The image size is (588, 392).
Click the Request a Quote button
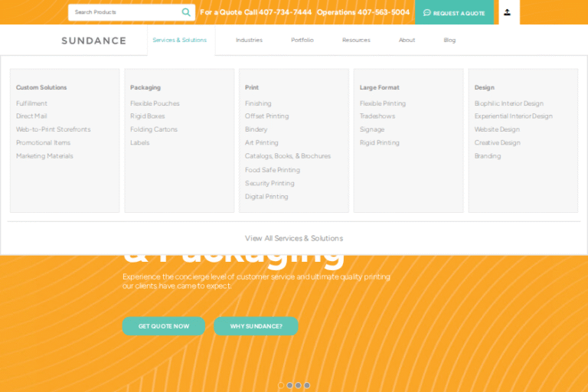pyautogui.click(x=454, y=13)
